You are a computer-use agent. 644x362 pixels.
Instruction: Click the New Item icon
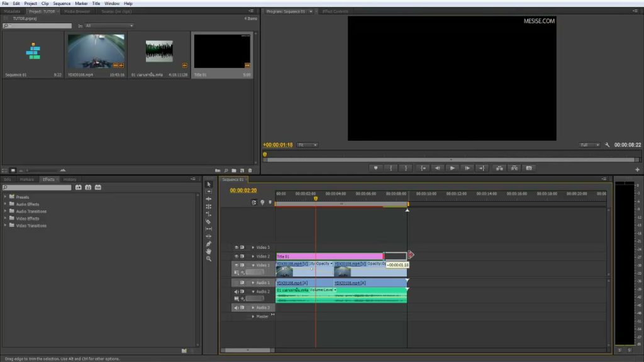tap(242, 170)
